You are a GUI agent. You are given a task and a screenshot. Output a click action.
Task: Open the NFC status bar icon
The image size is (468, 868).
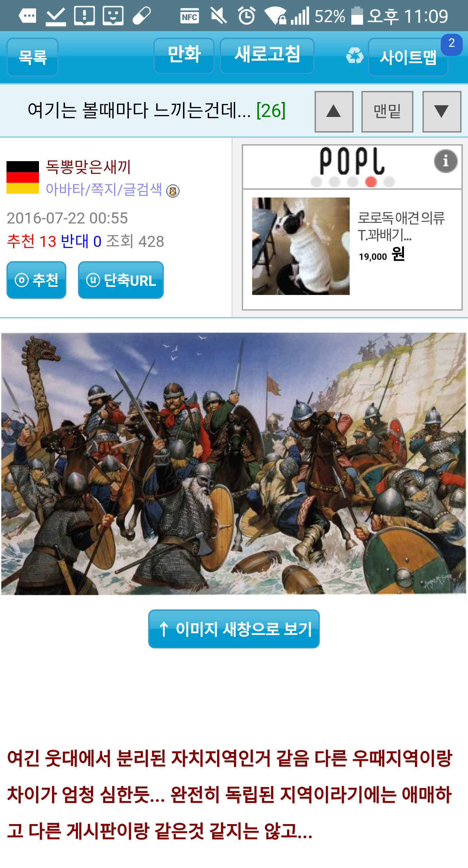tap(189, 16)
